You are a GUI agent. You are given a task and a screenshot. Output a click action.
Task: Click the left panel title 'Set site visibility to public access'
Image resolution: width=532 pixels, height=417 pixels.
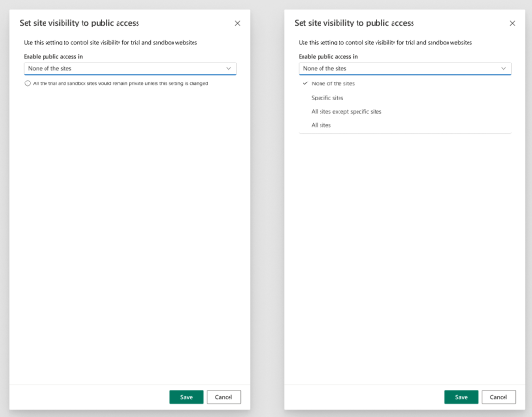(80, 23)
